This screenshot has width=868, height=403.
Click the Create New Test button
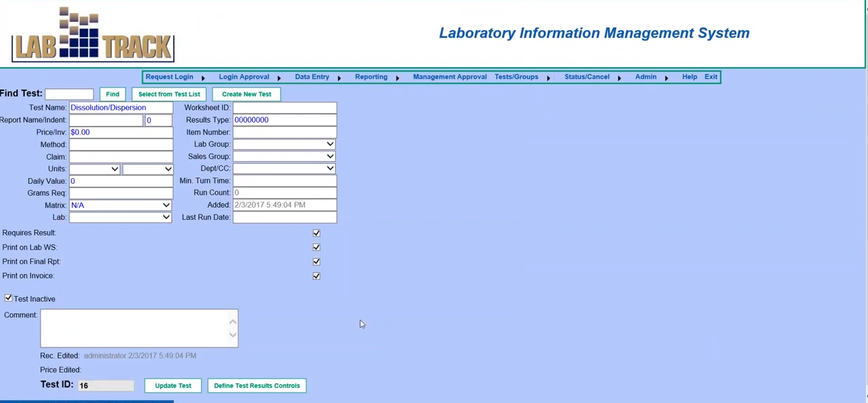[246, 94]
